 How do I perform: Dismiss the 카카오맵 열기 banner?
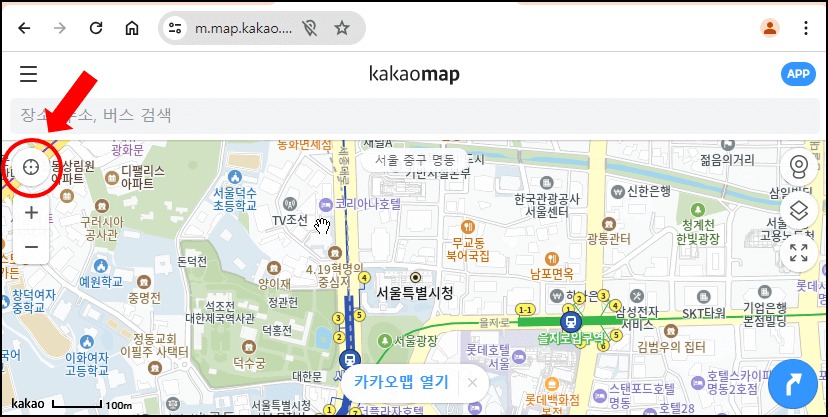point(472,383)
